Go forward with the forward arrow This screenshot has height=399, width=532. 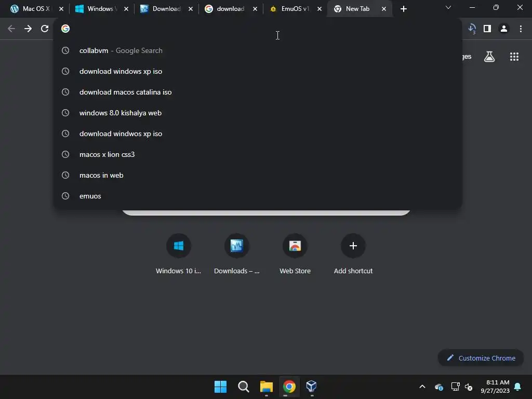click(28, 29)
